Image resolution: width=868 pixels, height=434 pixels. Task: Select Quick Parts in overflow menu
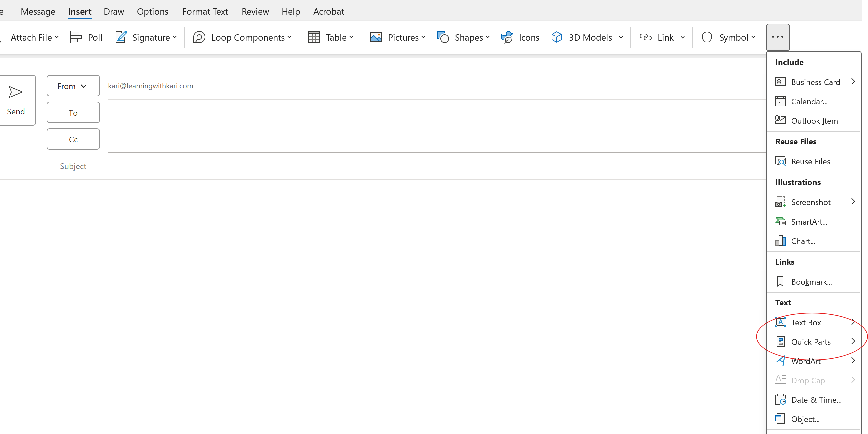click(810, 342)
